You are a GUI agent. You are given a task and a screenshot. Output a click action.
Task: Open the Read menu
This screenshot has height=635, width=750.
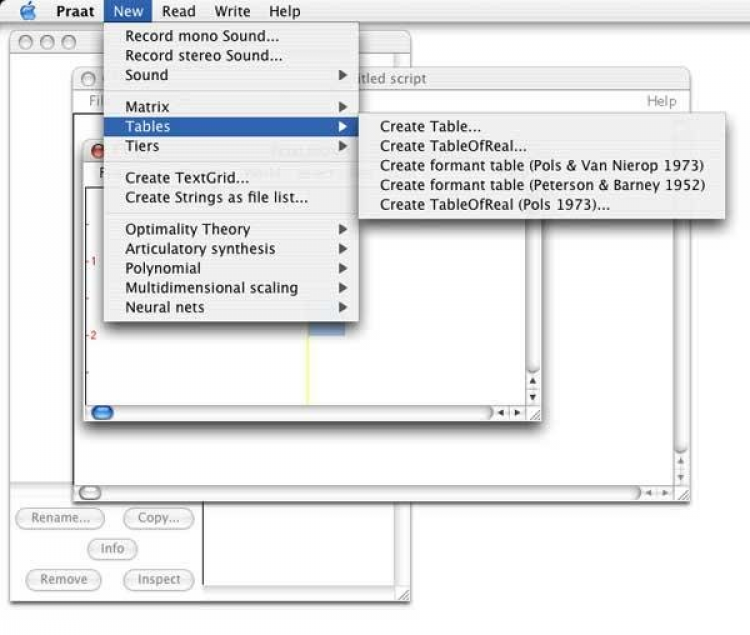click(178, 11)
